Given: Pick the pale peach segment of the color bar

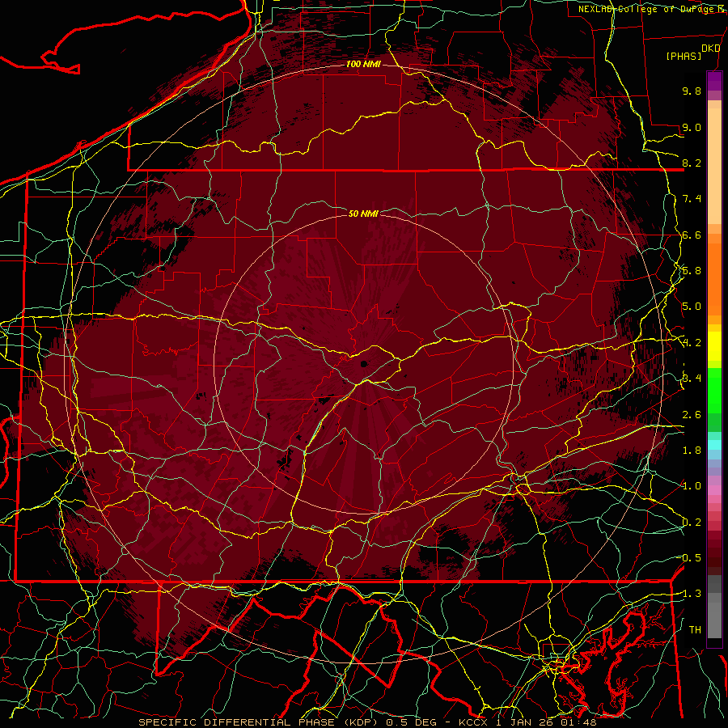Looking at the screenshot, I should click(x=714, y=167).
